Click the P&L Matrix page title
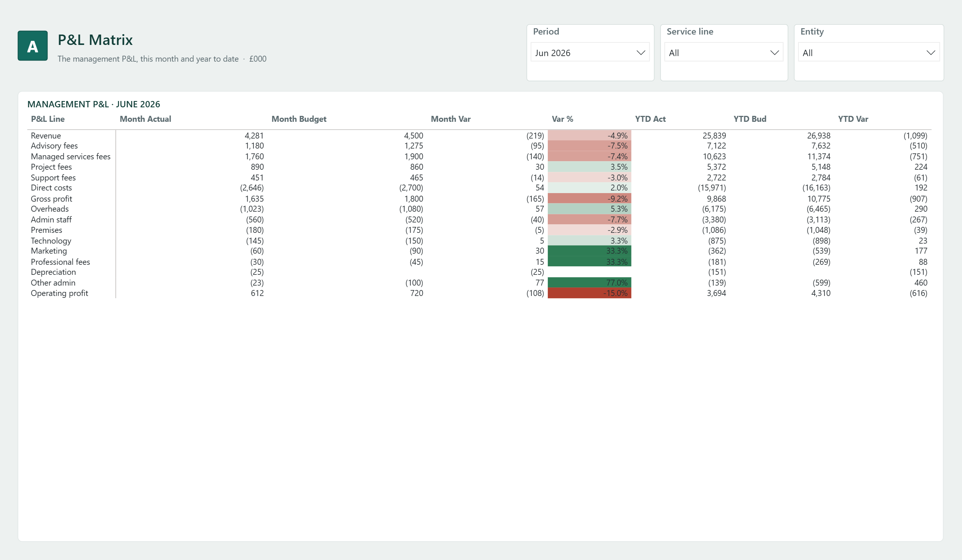The height and width of the screenshot is (560, 962). tap(95, 40)
